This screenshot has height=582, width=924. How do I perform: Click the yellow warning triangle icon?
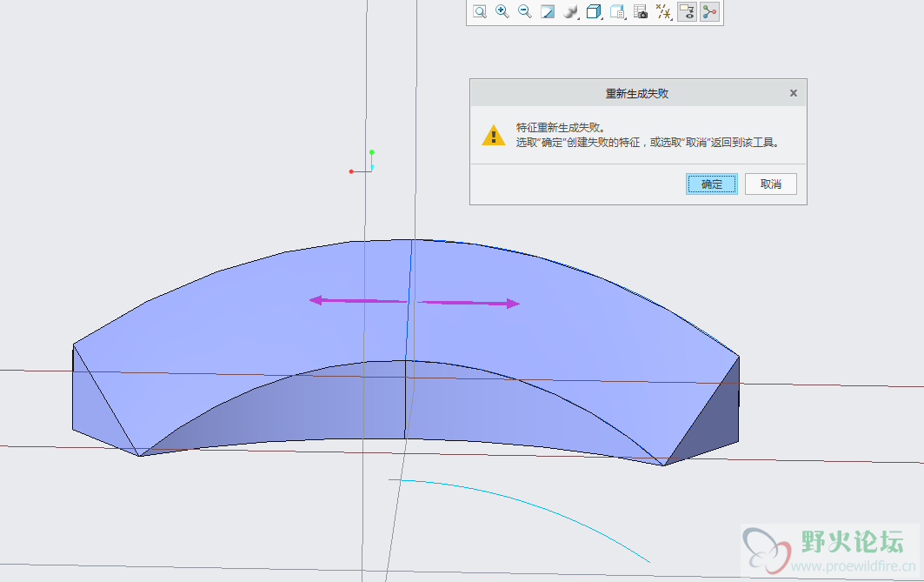pos(493,135)
